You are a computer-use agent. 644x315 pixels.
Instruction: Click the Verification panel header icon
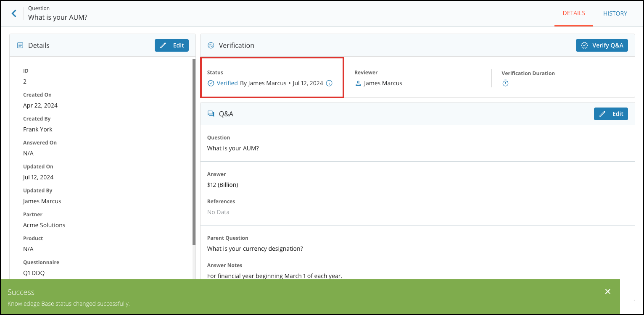click(211, 45)
